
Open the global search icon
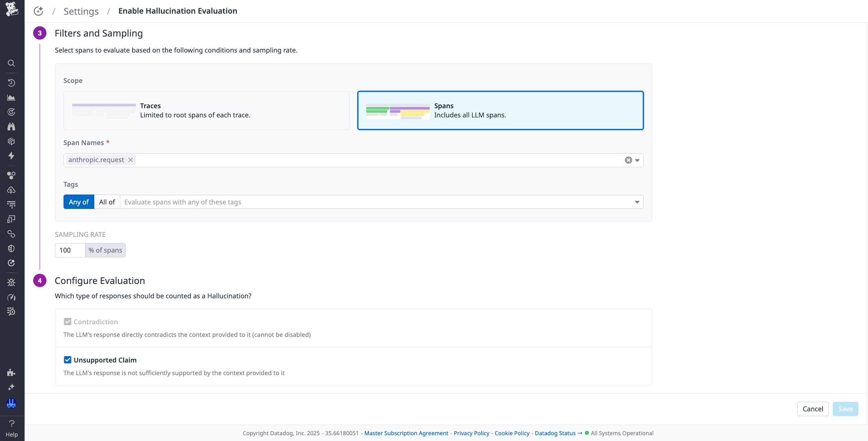point(12,63)
